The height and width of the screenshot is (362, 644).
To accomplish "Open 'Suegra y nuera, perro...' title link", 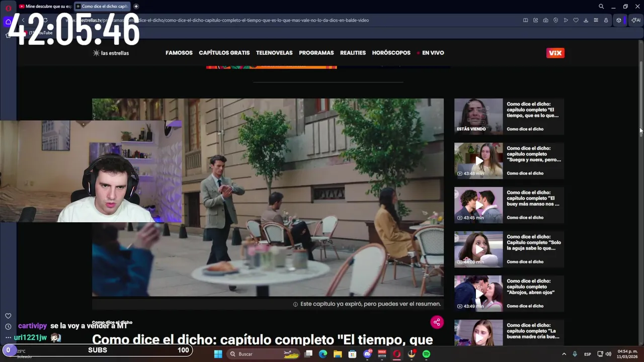I will [534, 154].
